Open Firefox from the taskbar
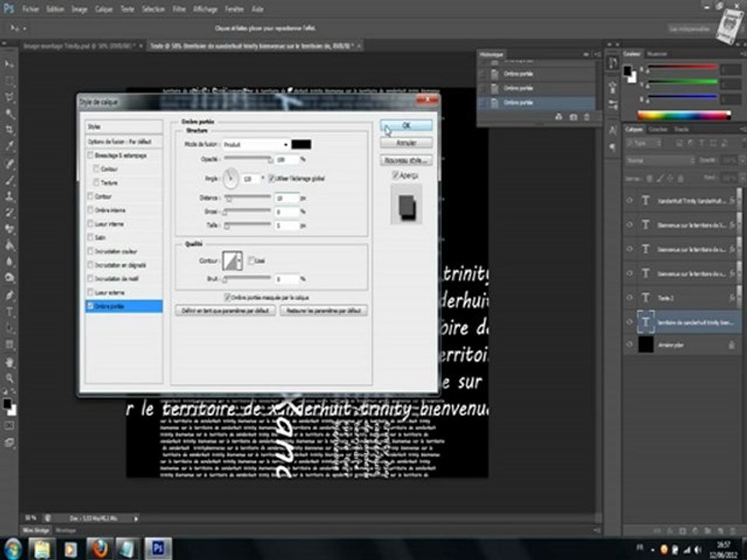Viewport: 747px width, 560px height. click(x=100, y=548)
